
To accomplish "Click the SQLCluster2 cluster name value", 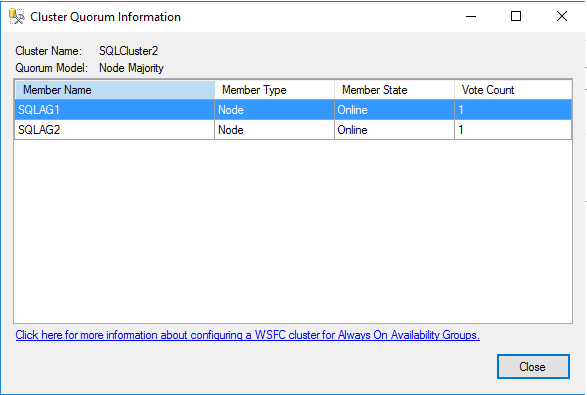I will [128, 51].
